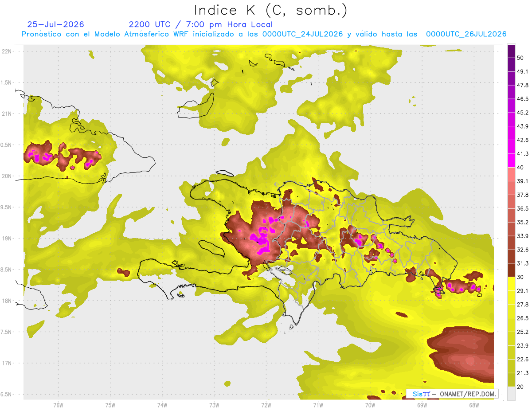The width and height of the screenshot is (532, 411).
Task: Select the init time '0000UTC_24JUL2026'
Action: pyautogui.click(x=302, y=34)
